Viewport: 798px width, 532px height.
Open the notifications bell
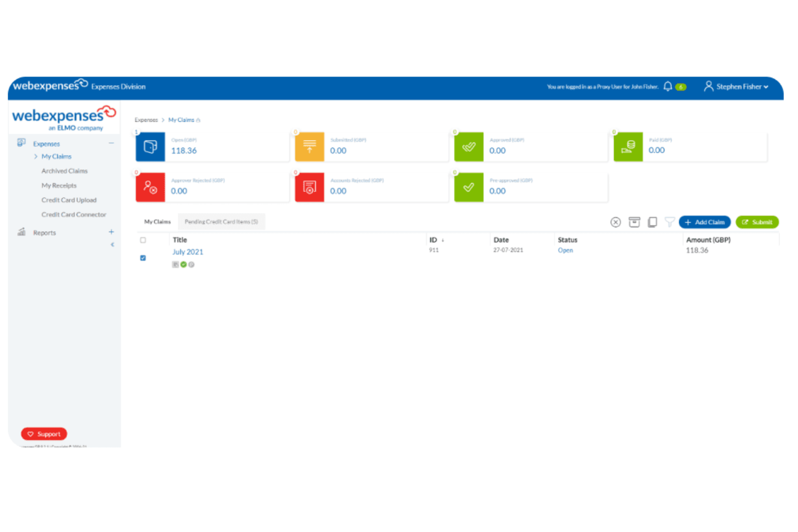[x=668, y=86]
